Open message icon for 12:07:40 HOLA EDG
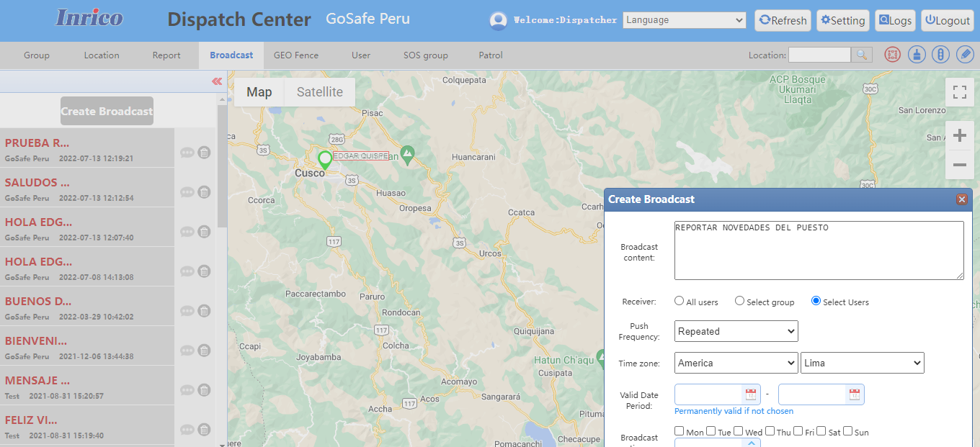This screenshot has height=447, width=980. (187, 232)
